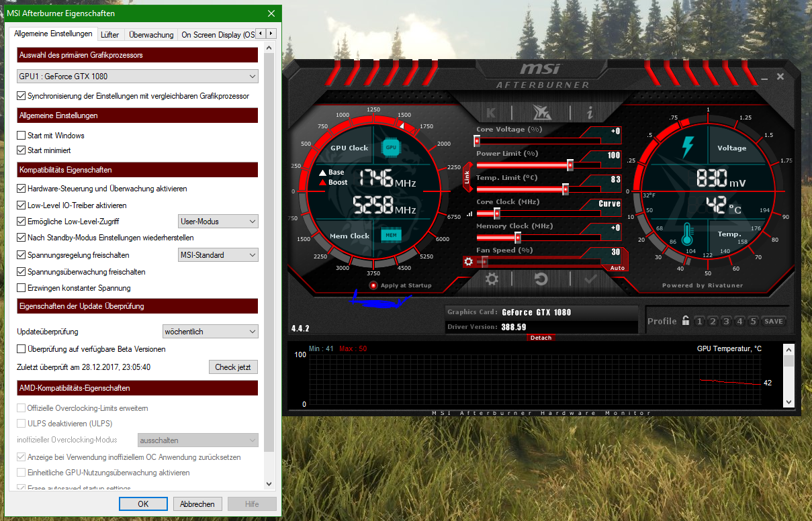
Task: Click hardware monitor scrollbar down arrow
Action: click(x=789, y=401)
